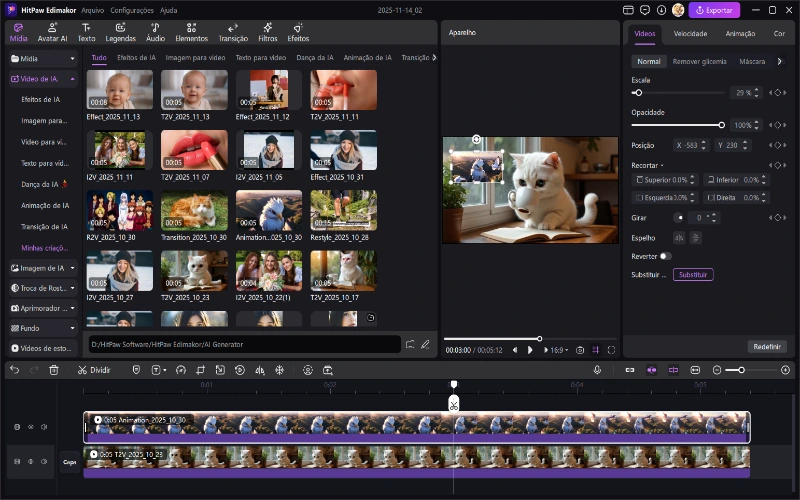Click the Filtros icon
800x500 pixels.
tap(267, 32)
